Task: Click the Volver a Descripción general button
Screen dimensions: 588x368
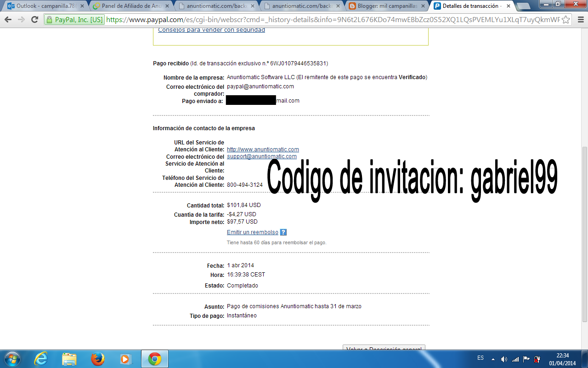Action: coord(384,348)
